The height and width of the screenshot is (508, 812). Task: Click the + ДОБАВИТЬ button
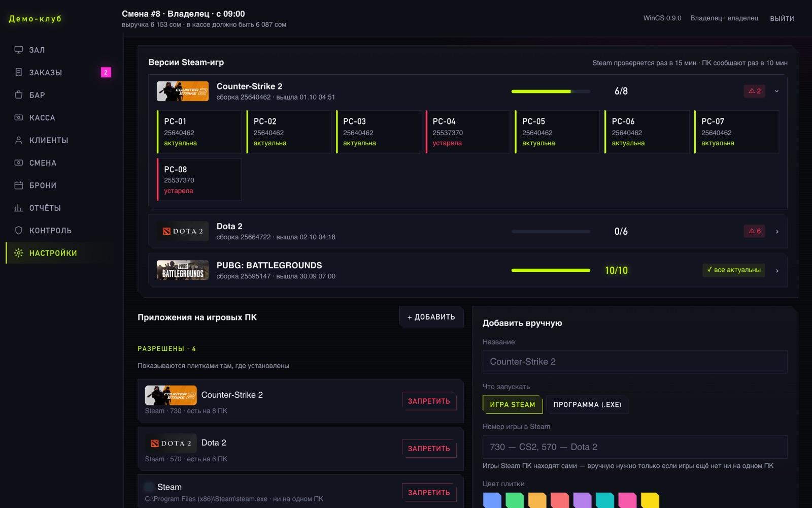pos(431,317)
